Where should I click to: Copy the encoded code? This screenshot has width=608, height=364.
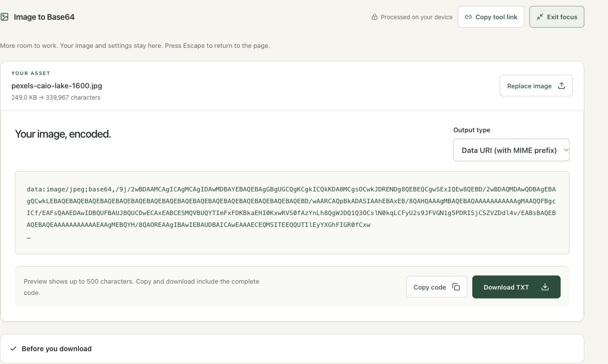point(437,287)
